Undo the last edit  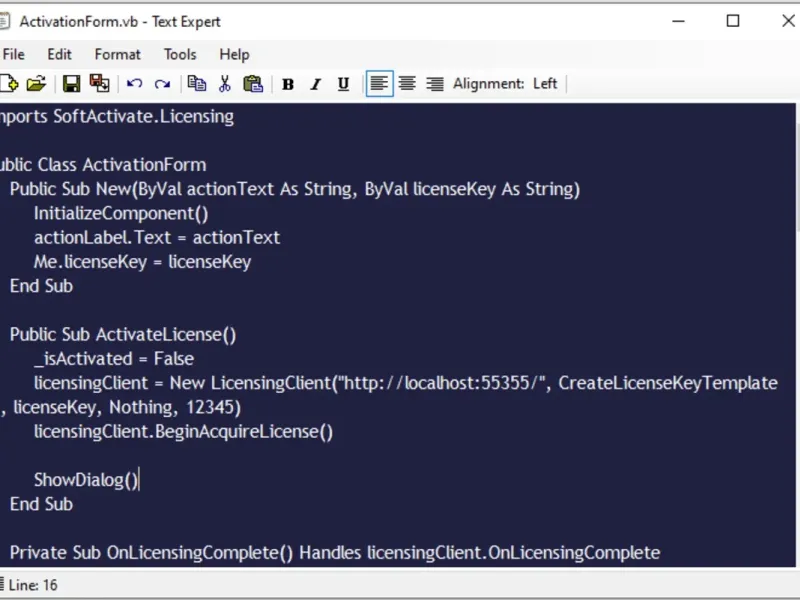[x=135, y=83]
